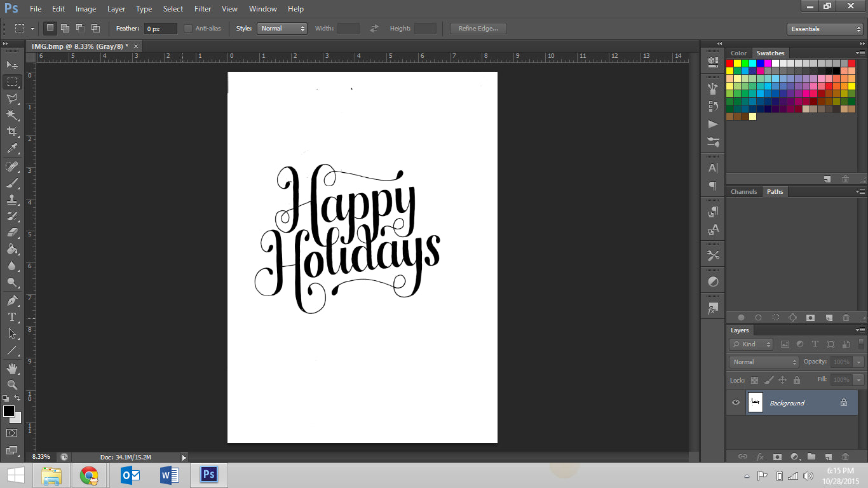Open the Layer menu
Screen dimensions: 868x488
[x=116, y=9]
